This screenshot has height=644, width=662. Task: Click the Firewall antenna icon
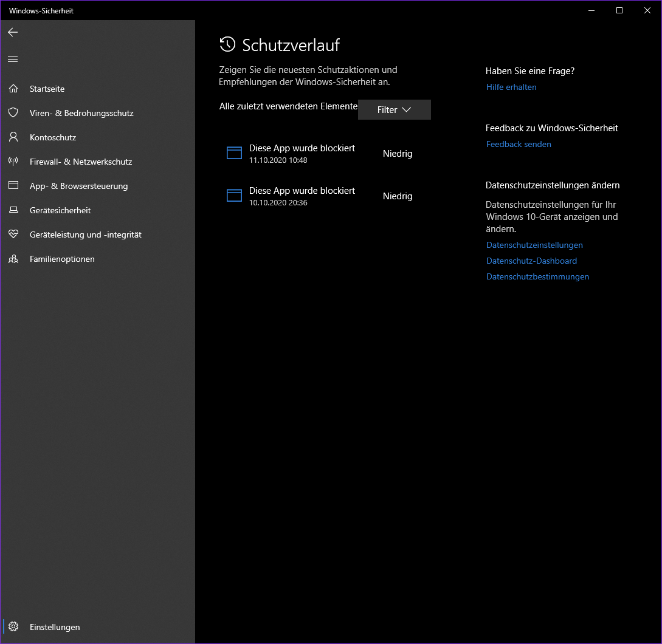click(x=13, y=161)
